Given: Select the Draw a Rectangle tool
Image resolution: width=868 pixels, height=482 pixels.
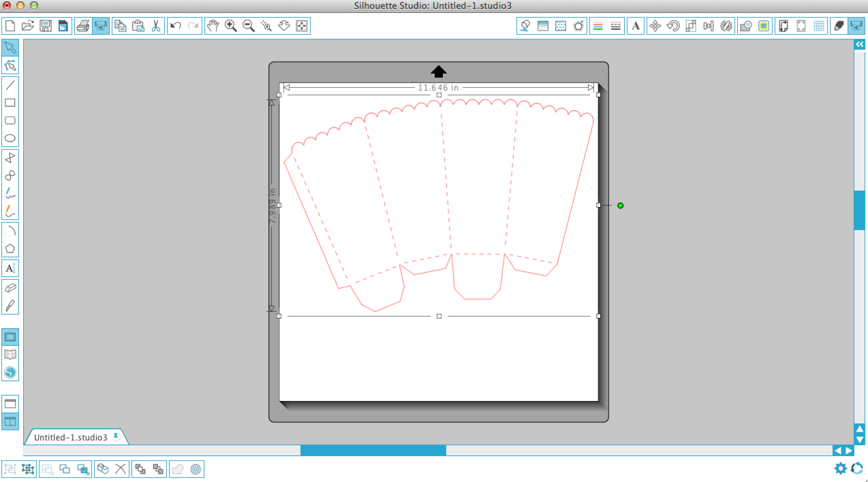Looking at the screenshot, I should coord(10,103).
